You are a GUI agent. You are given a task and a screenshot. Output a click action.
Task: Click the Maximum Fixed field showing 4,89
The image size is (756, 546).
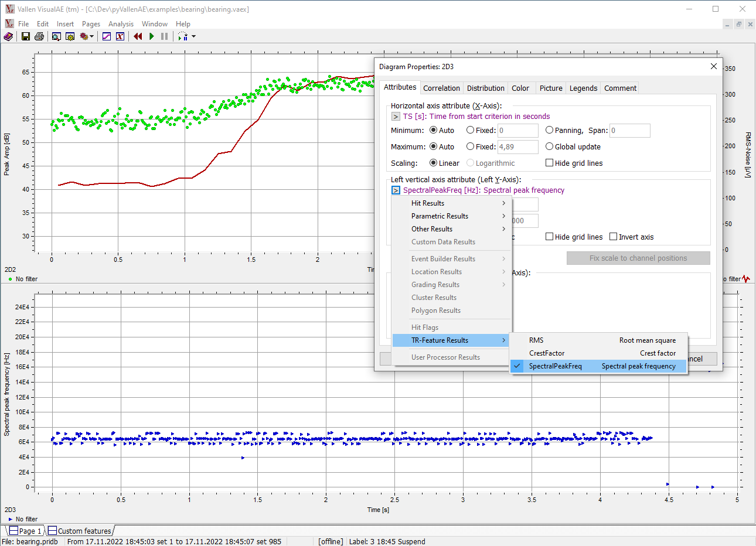click(x=518, y=147)
